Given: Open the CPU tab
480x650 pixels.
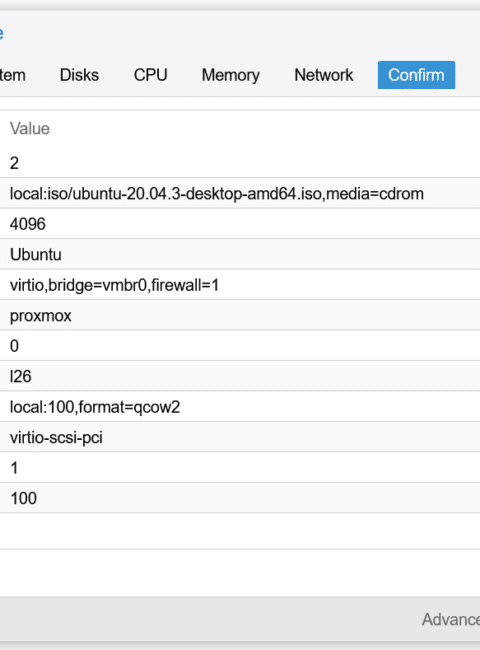Looking at the screenshot, I should (x=150, y=75).
